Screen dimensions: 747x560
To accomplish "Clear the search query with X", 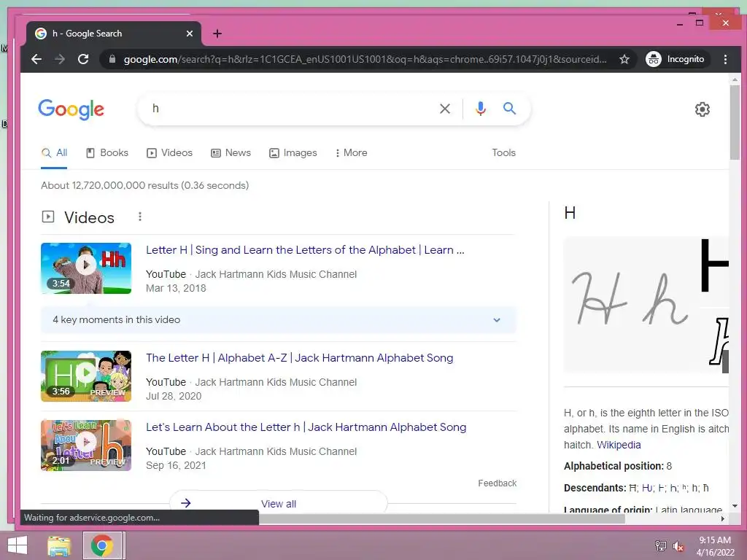I will pos(444,109).
